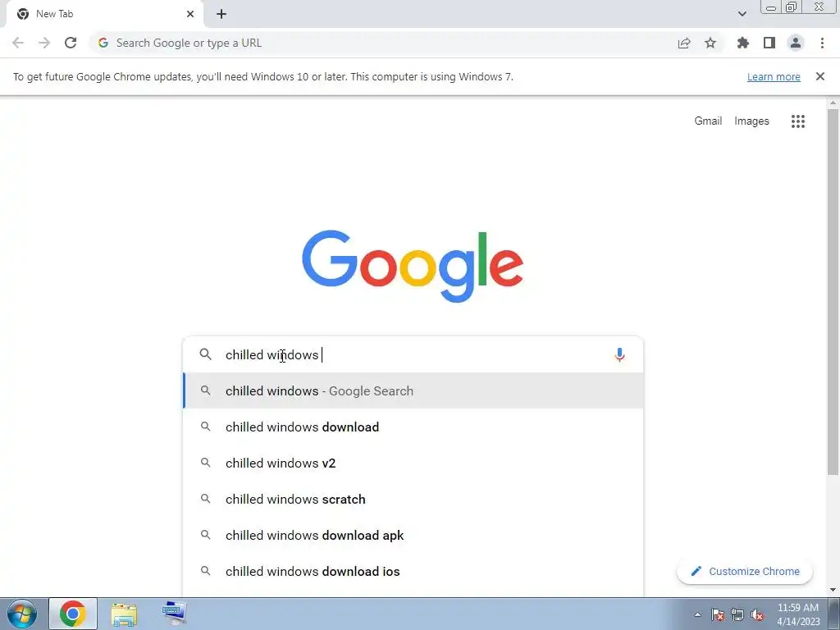Screen dimensions: 840x630
Task: Click the Chrome taskbar icon
Action: [x=73, y=614]
